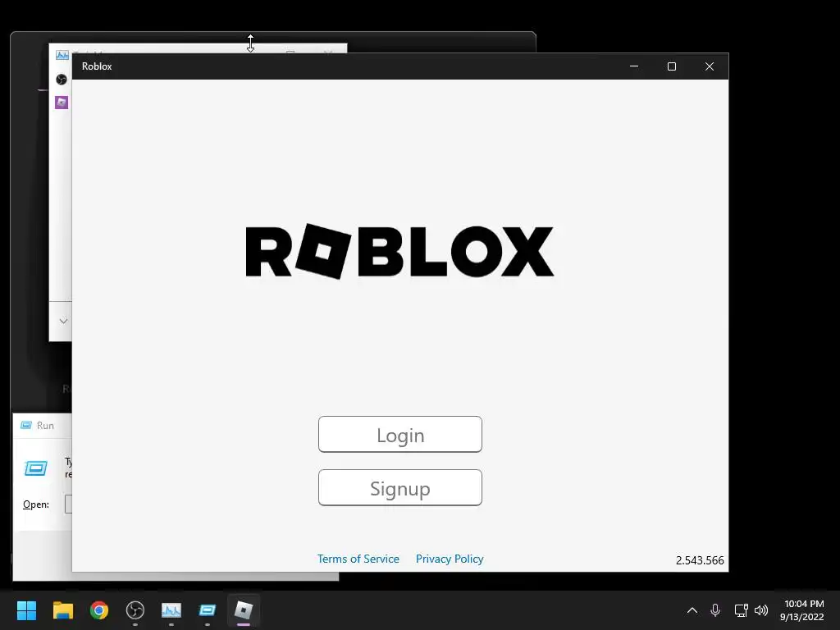
Task: Open the Terms of Service link
Action: tap(358, 559)
